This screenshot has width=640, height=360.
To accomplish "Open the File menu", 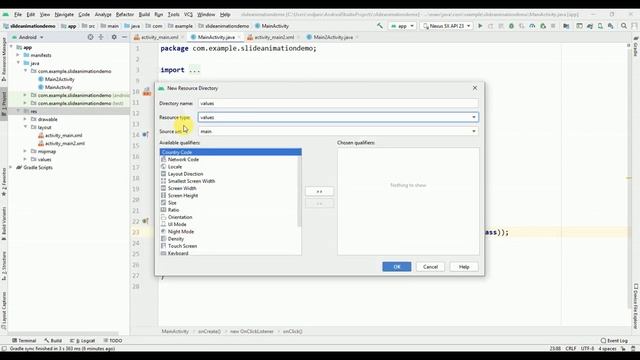I will coord(18,14).
